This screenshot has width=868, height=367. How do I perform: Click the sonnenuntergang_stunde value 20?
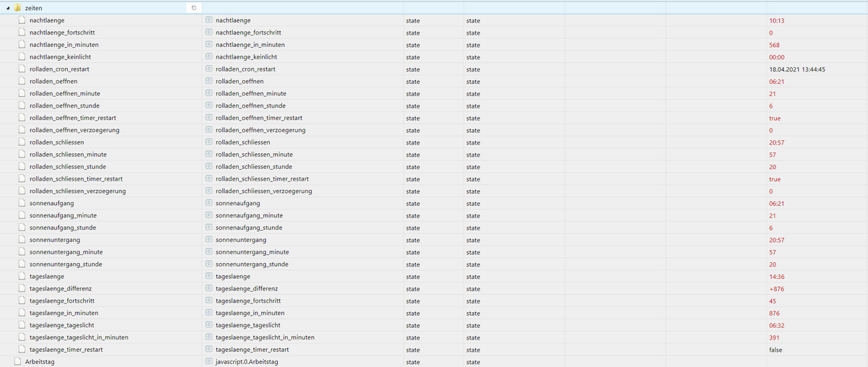(773, 264)
